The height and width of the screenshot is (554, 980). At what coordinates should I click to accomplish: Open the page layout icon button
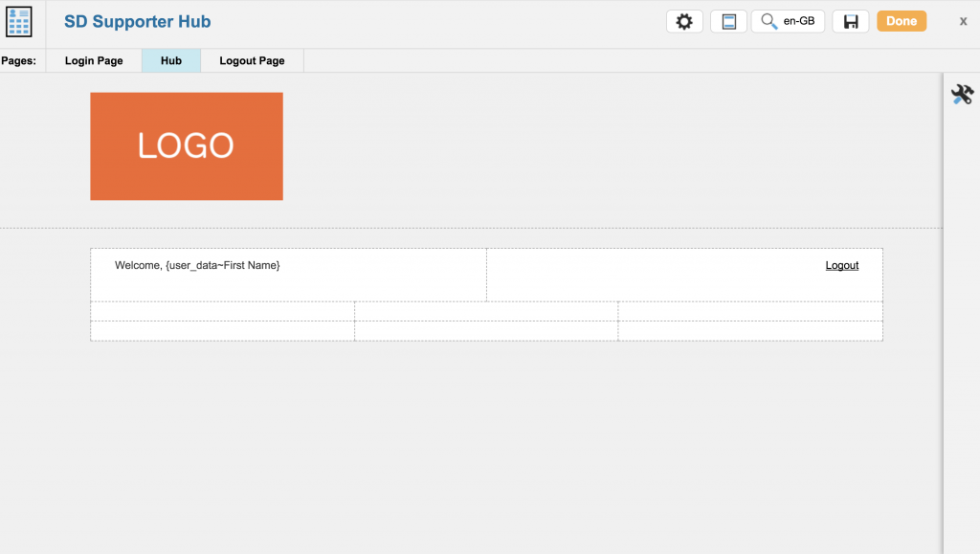tap(728, 21)
